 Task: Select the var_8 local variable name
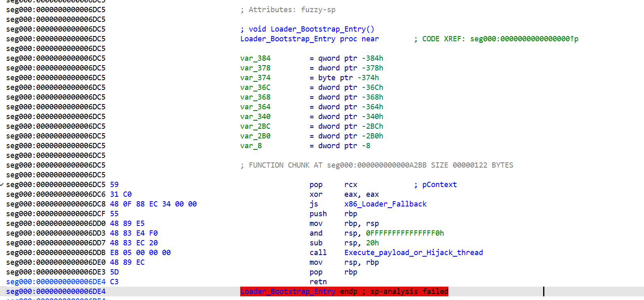coord(251,146)
